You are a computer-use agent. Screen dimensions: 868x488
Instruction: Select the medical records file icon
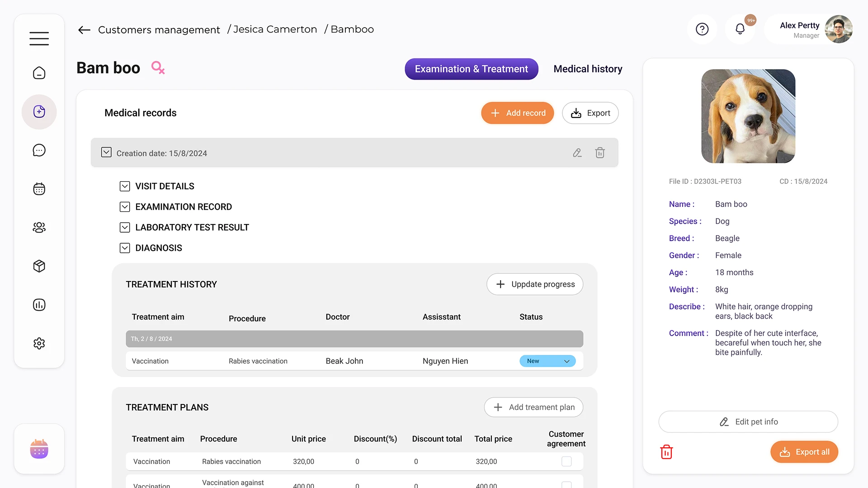(39, 112)
